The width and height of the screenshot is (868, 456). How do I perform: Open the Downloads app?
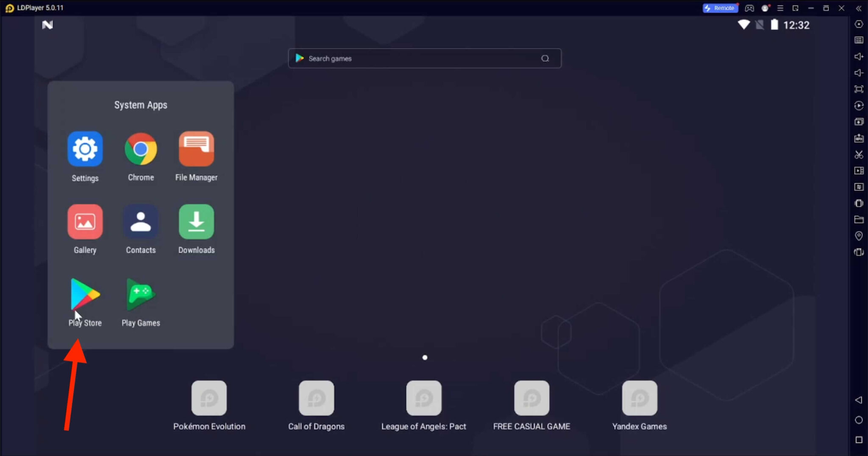[x=196, y=221]
